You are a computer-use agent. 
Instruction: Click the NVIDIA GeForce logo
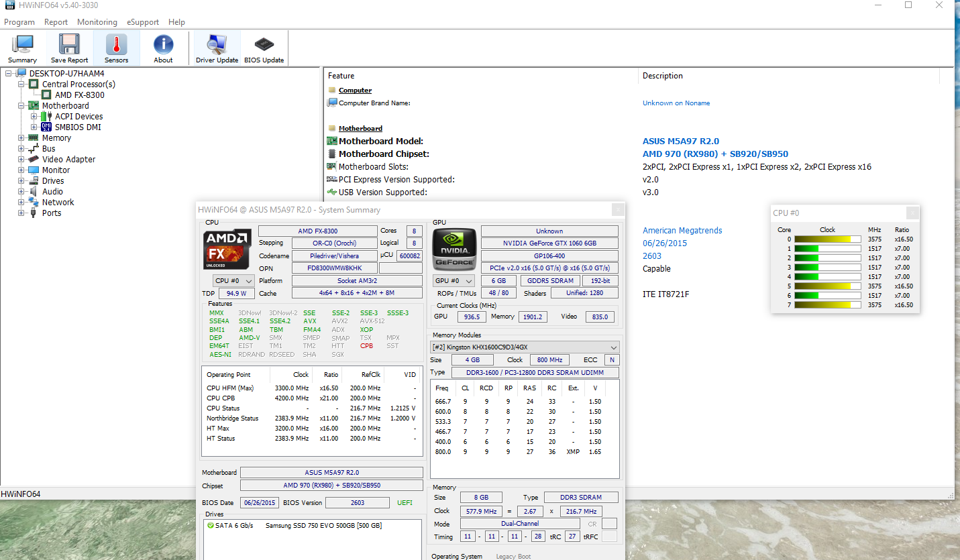pos(453,249)
